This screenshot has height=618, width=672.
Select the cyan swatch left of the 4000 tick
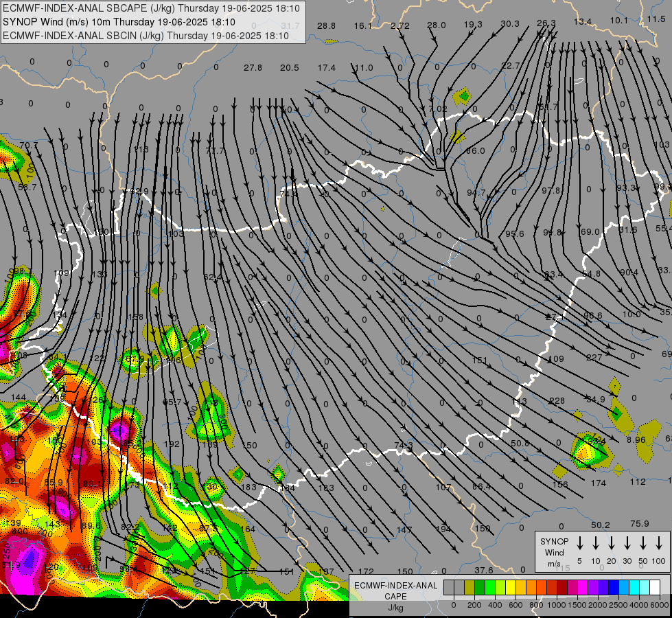pyautogui.click(x=634, y=587)
